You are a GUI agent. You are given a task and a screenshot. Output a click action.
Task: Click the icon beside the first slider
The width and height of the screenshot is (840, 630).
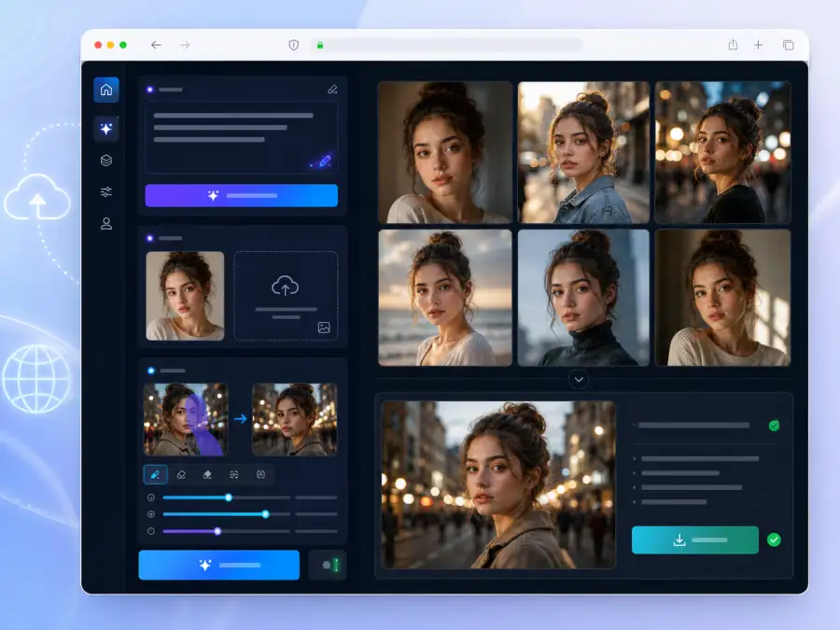(151, 497)
